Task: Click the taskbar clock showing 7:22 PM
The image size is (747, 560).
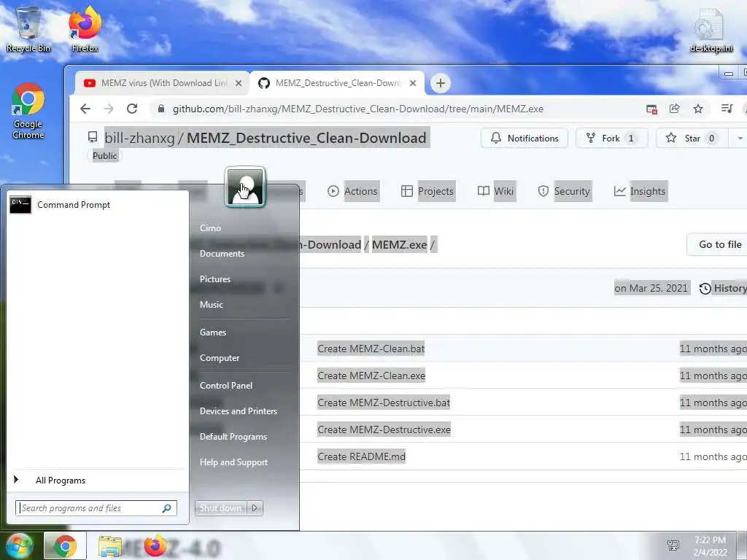Action: pyautogui.click(x=710, y=546)
